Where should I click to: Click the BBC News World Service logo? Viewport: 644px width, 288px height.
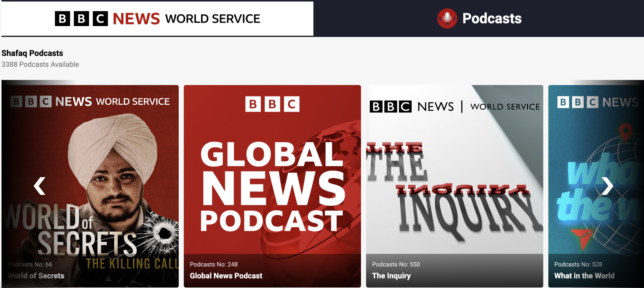click(157, 18)
